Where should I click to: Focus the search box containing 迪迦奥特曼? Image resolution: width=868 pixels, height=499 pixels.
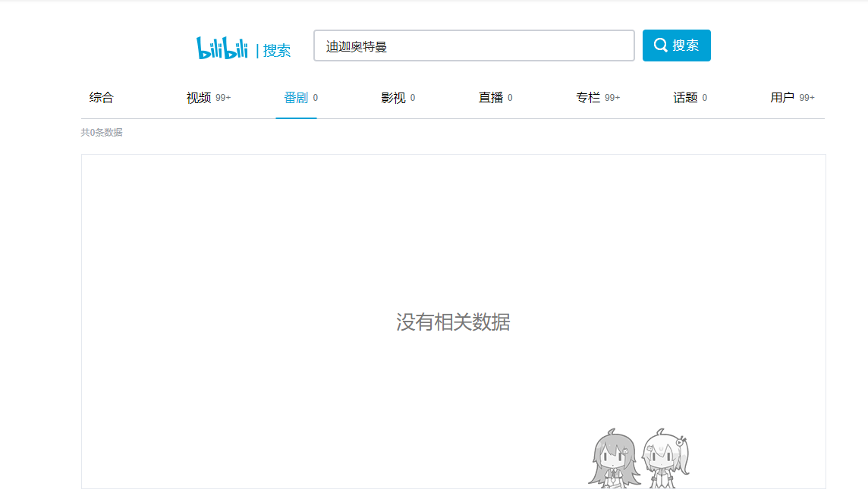(x=474, y=46)
